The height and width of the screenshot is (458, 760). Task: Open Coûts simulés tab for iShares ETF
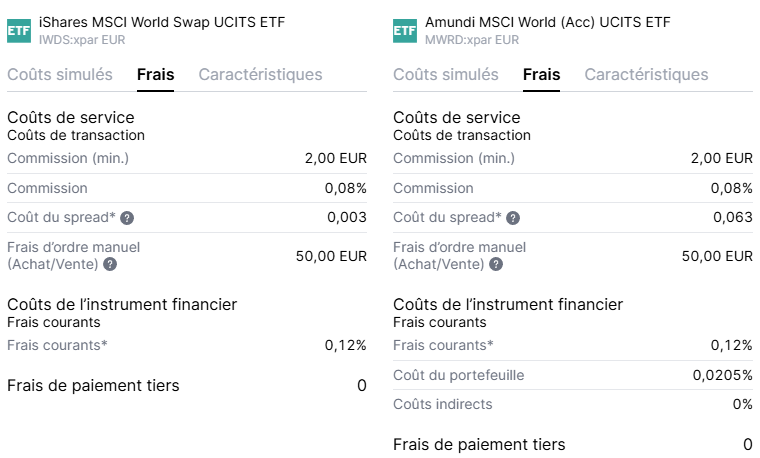pos(60,75)
